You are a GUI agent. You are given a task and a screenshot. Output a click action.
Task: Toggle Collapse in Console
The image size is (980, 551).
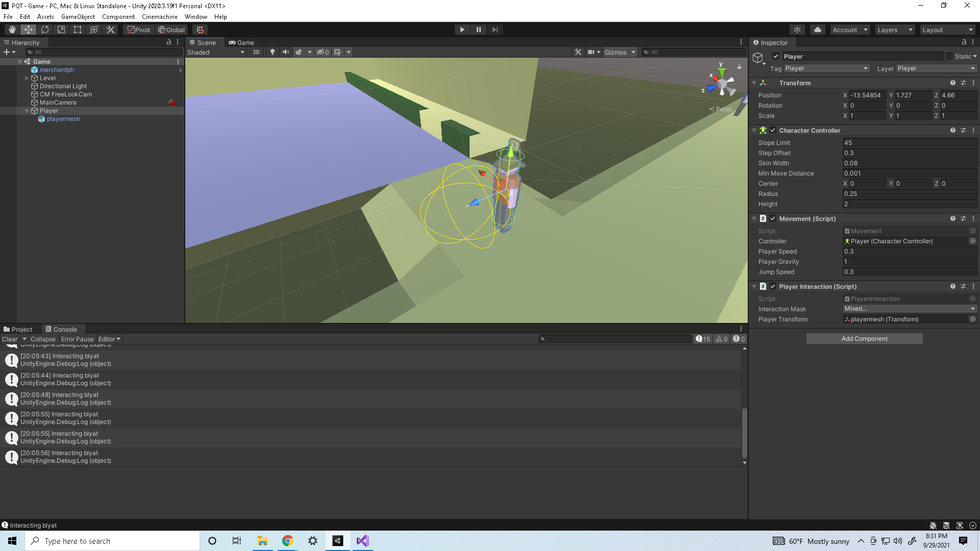pos(43,339)
